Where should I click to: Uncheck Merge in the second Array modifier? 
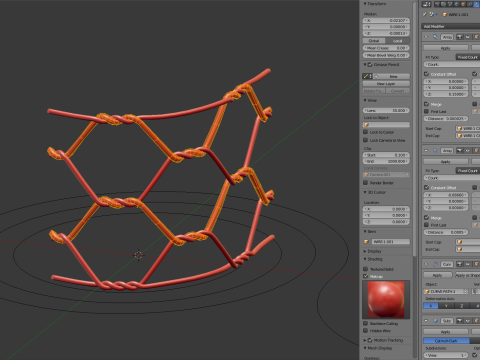[426, 218]
